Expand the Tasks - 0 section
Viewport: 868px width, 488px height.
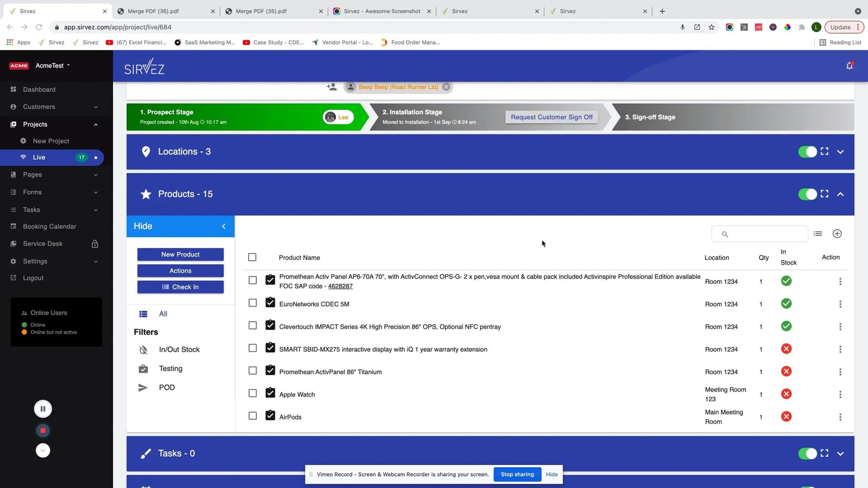click(840, 453)
